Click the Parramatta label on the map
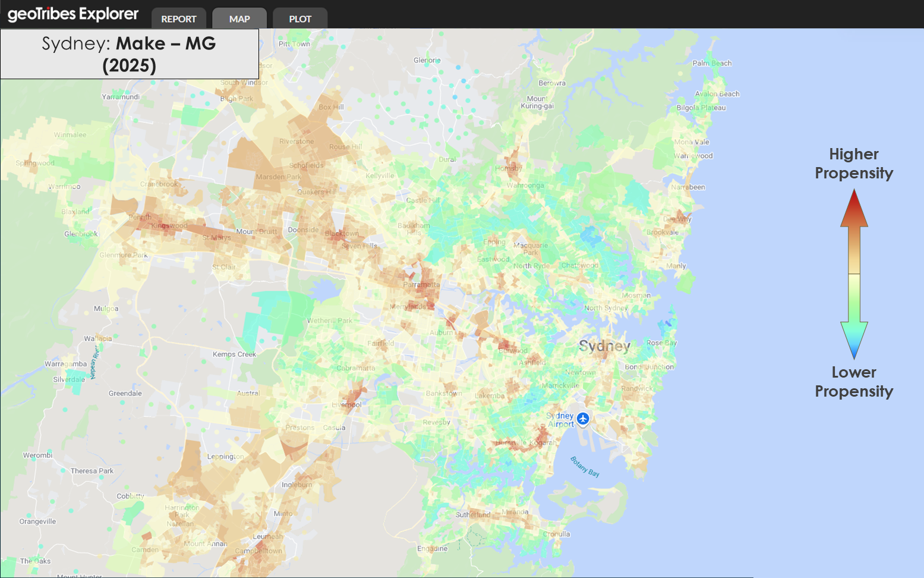Image resolution: width=924 pixels, height=578 pixels. [x=422, y=284]
